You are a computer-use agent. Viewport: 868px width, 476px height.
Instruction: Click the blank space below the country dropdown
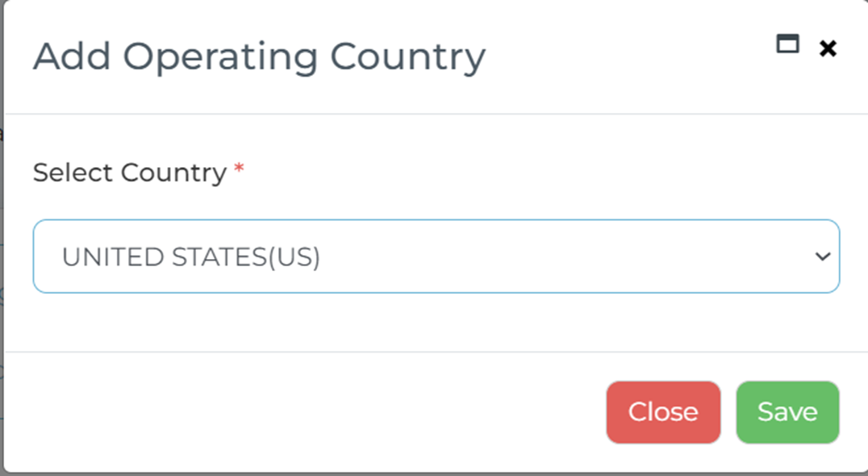(x=436, y=322)
